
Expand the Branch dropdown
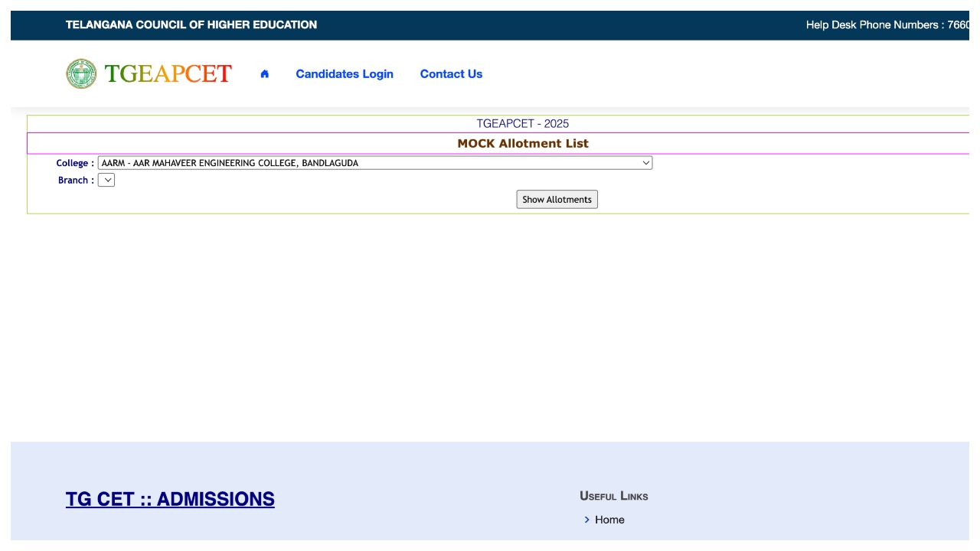[x=106, y=181]
